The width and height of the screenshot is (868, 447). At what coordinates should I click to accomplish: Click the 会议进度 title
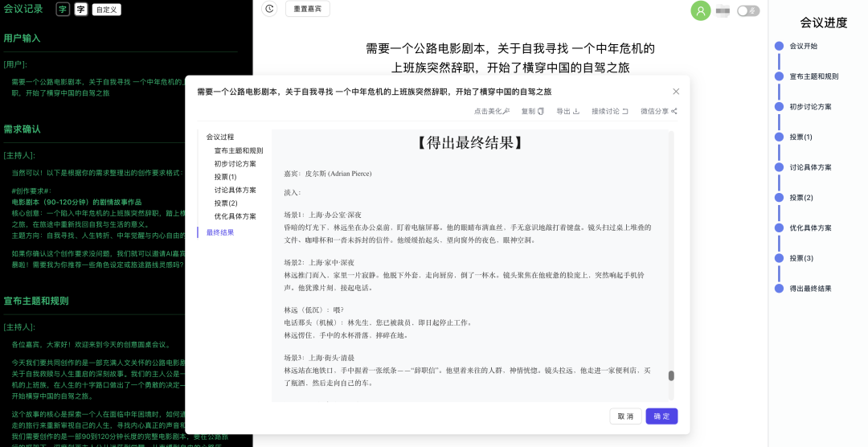[824, 23]
